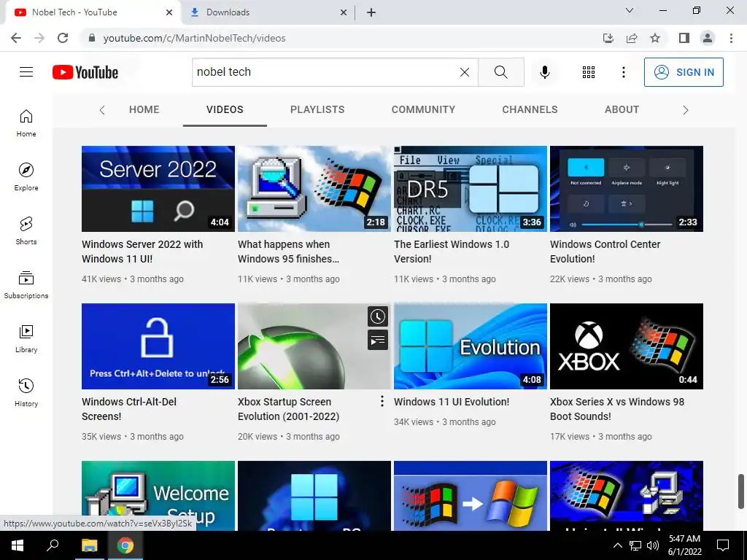Add Xbox Startup video to Watch Later
This screenshot has width=747, height=560.
coord(378,316)
